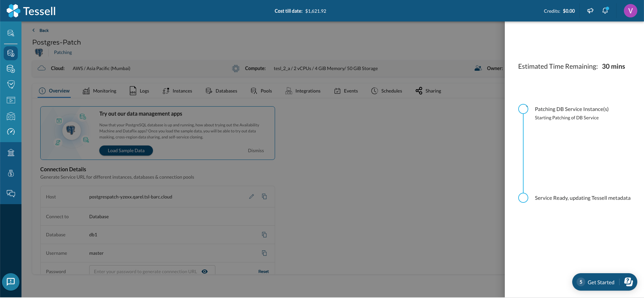Click the PostgreSQL elephant icon under the title
Screen dimensions: 644x298
(39, 52)
